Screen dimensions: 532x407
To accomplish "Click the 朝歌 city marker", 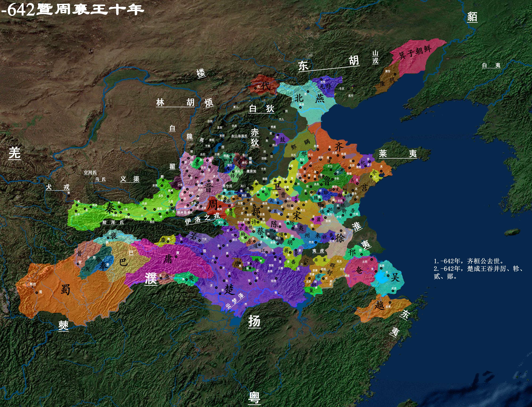I will point(264,182).
